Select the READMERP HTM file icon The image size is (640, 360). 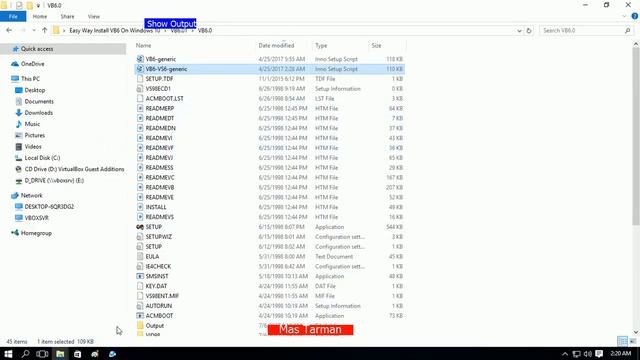[x=140, y=109]
